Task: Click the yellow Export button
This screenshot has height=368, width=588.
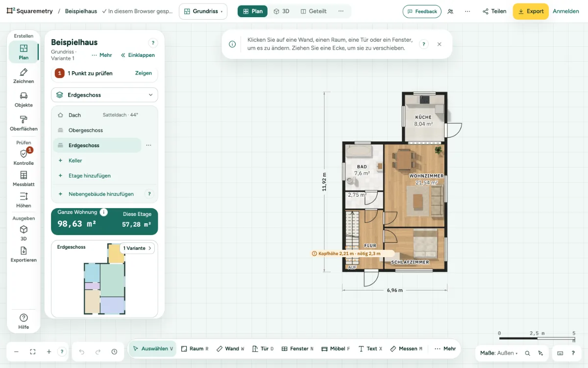Action: coord(531,11)
